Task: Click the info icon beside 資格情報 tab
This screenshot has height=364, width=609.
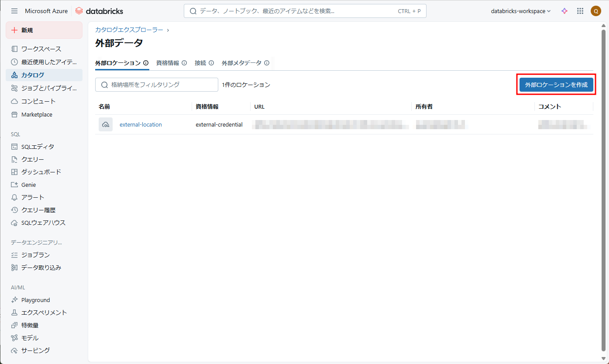Action: [184, 63]
